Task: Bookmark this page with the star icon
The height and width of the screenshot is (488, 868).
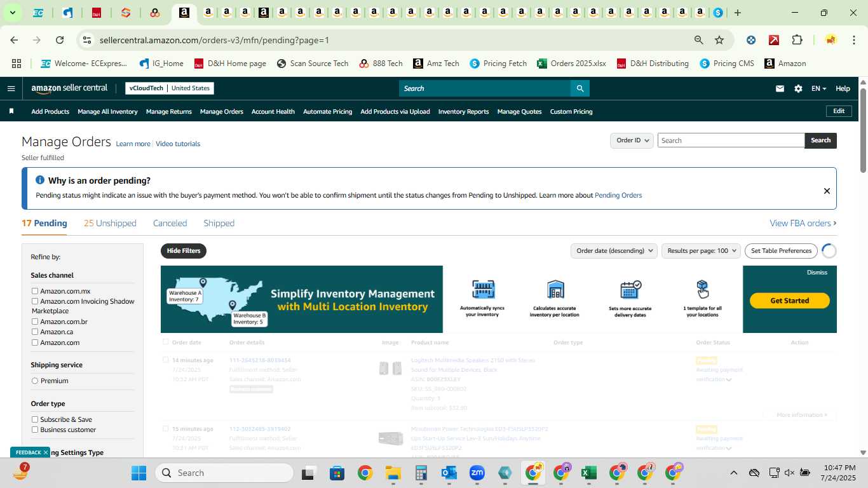Action: click(x=719, y=40)
